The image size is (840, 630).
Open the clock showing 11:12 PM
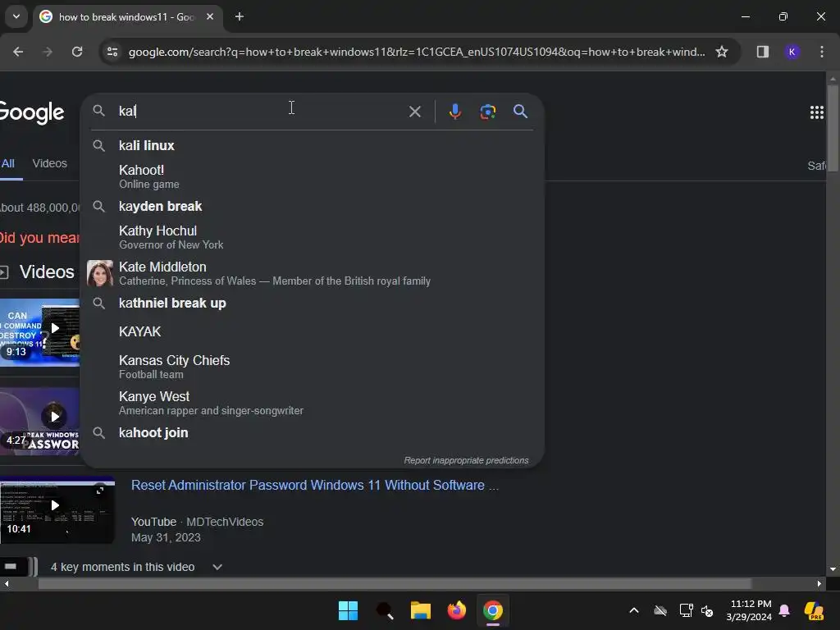coord(750,610)
